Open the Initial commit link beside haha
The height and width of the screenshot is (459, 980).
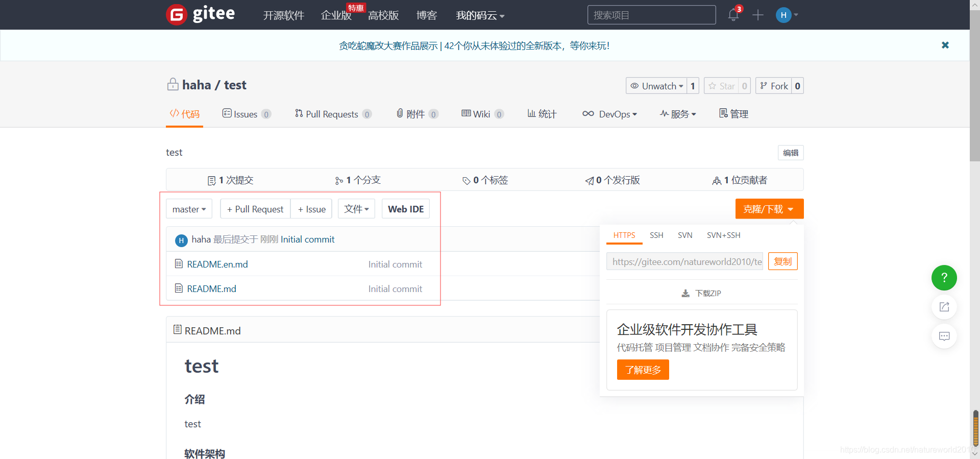tap(308, 239)
